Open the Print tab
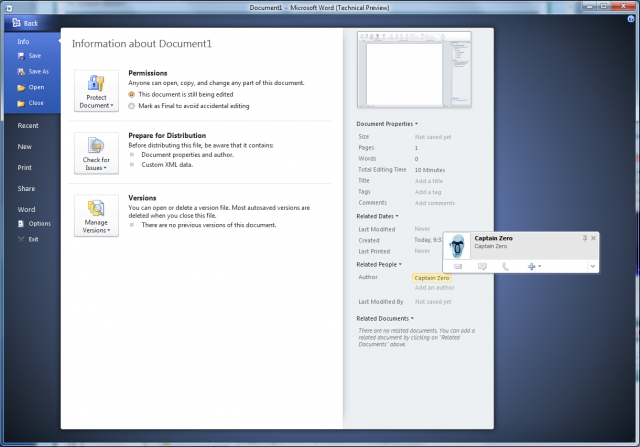 point(24,167)
